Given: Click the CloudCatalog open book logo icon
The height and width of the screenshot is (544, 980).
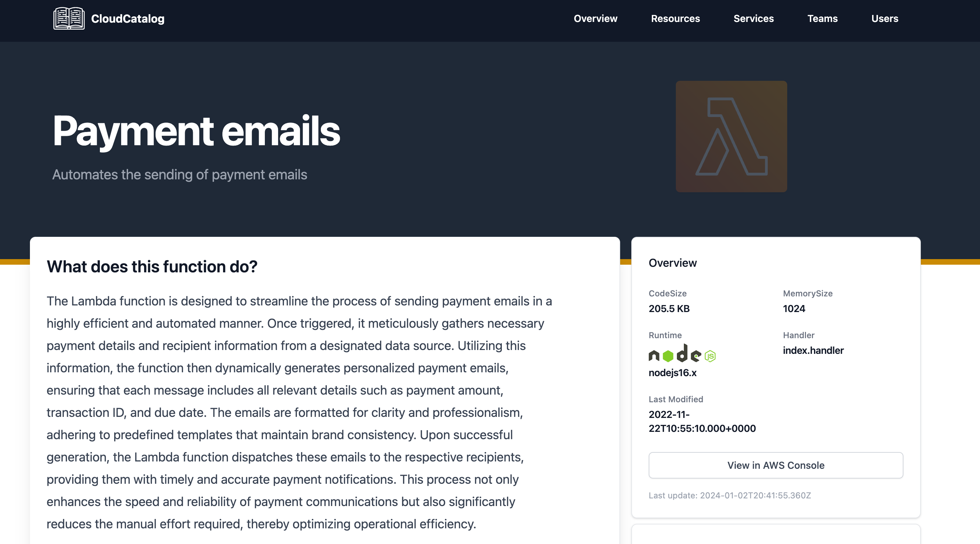Looking at the screenshot, I should [x=69, y=18].
